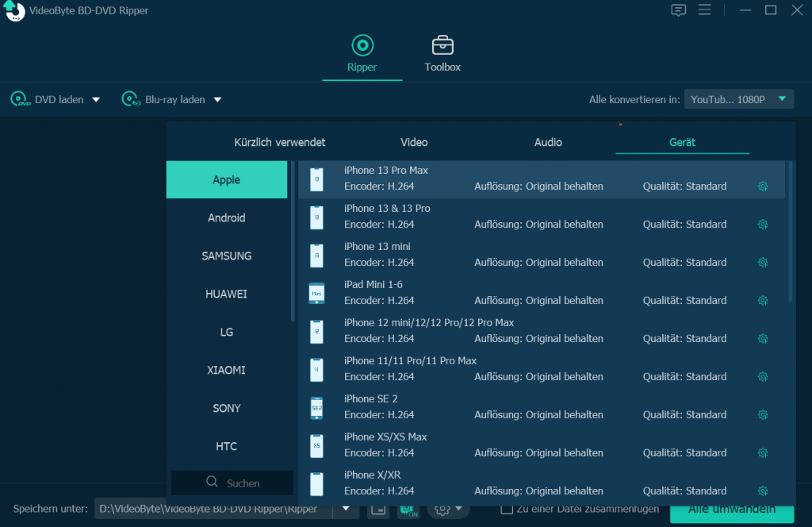Click the Ripper disc icon
The width and height of the screenshot is (812, 527).
click(x=362, y=45)
